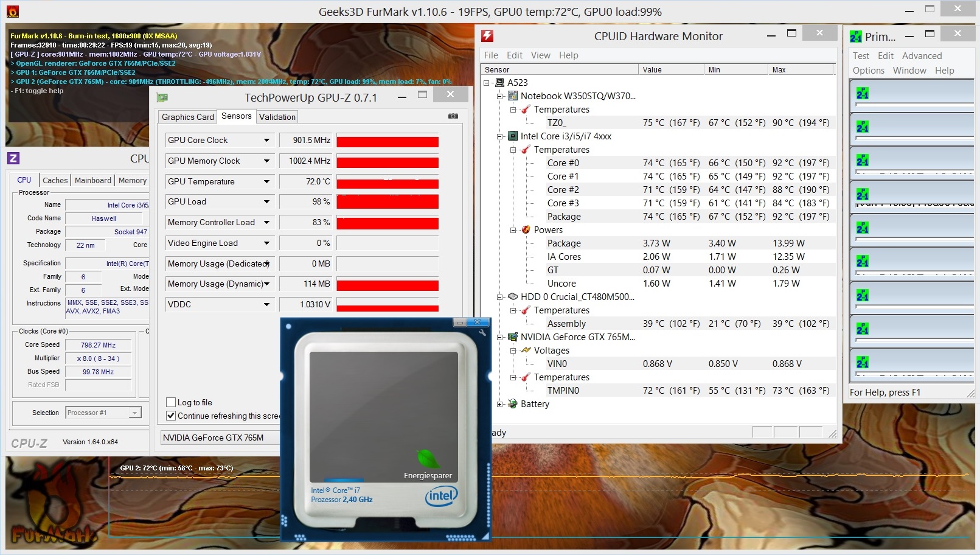Open the GPU Temperature dropdown
Image resolution: width=980 pixels, height=555 pixels.
coord(266,181)
